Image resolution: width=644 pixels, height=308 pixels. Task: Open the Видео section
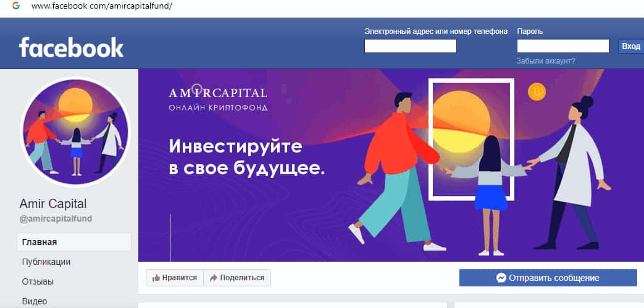click(35, 301)
